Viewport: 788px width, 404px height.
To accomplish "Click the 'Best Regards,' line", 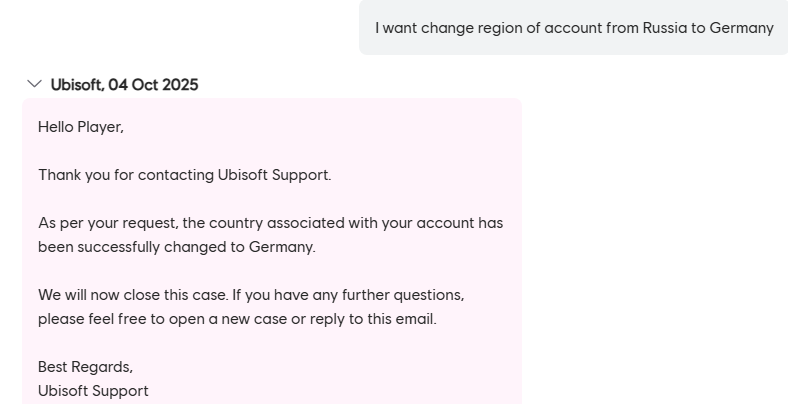I will (85, 367).
